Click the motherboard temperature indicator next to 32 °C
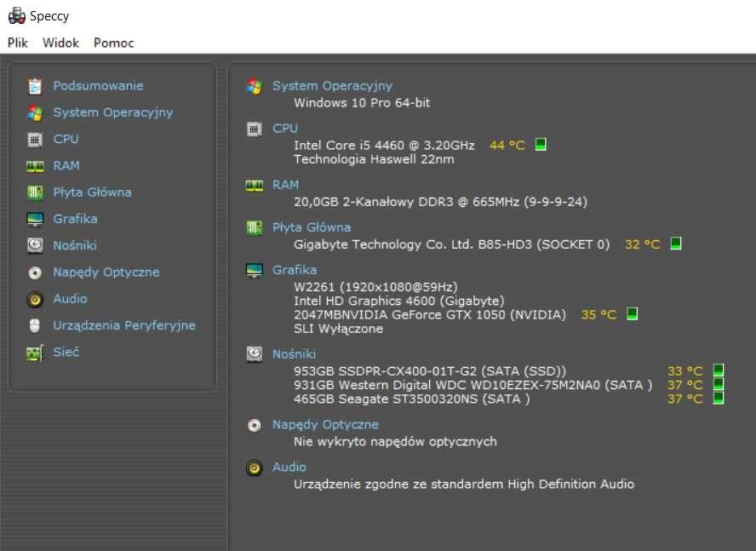The width and height of the screenshot is (756, 551). click(676, 244)
